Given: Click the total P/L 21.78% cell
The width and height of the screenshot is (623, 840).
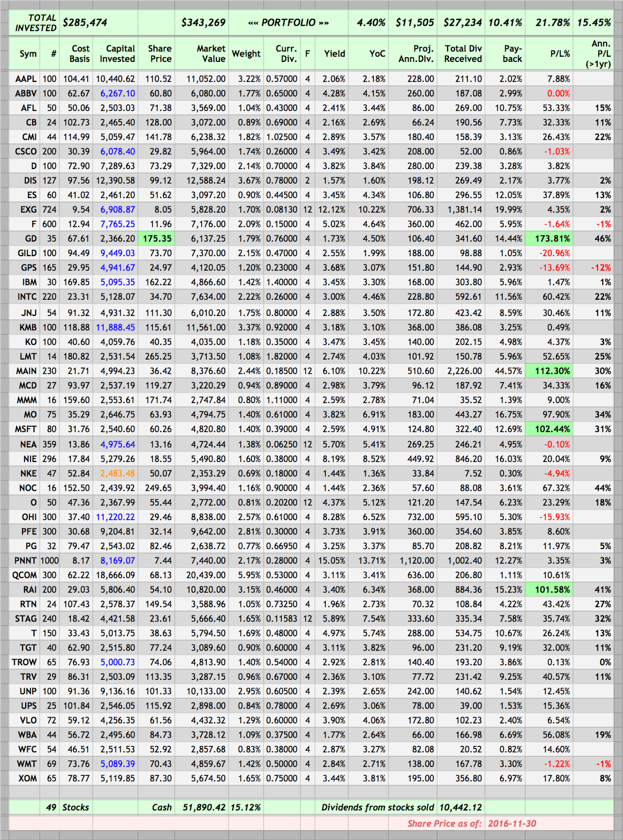Looking at the screenshot, I should pos(548,23).
